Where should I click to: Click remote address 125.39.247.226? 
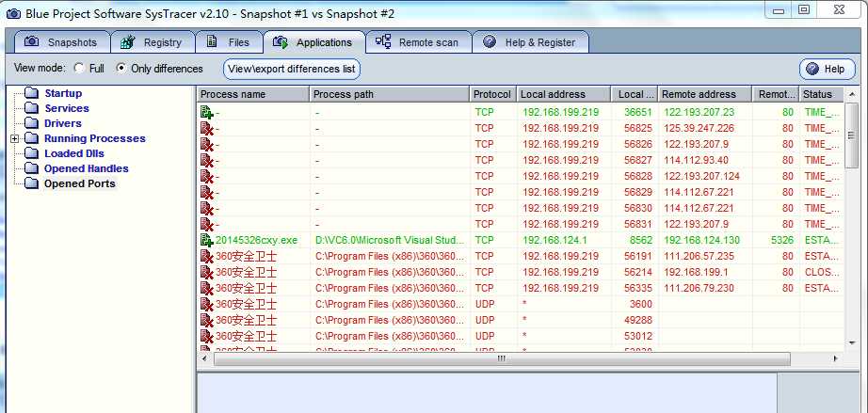coord(699,128)
